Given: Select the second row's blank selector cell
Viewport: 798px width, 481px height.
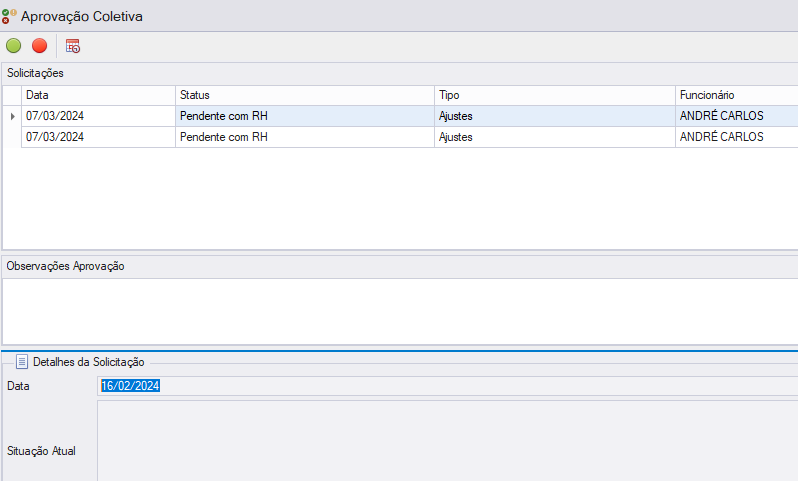Looking at the screenshot, I should (12, 137).
